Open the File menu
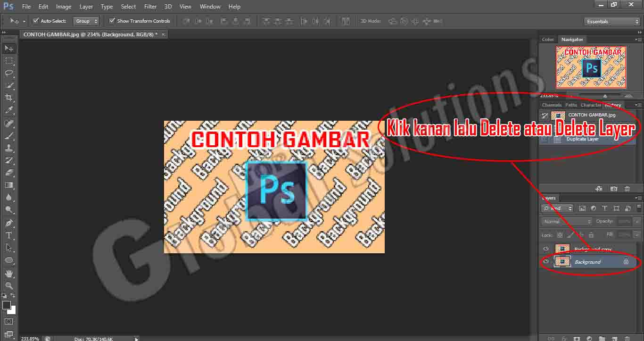This screenshot has height=341, width=644. pyautogui.click(x=26, y=7)
